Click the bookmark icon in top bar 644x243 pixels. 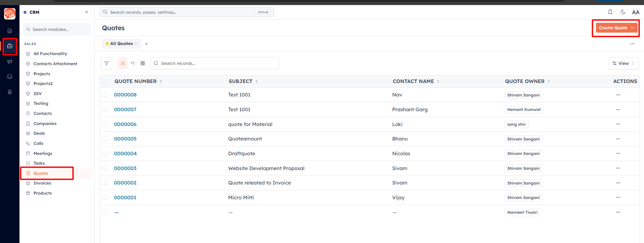tap(610, 12)
